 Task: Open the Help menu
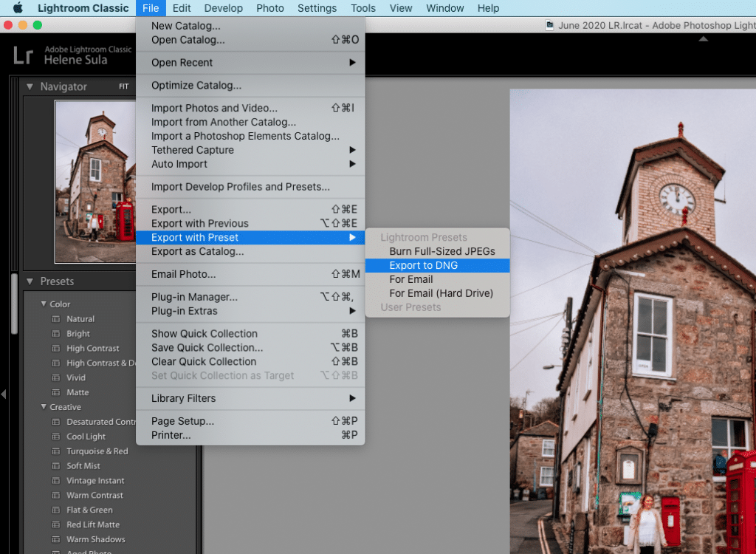click(x=489, y=8)
